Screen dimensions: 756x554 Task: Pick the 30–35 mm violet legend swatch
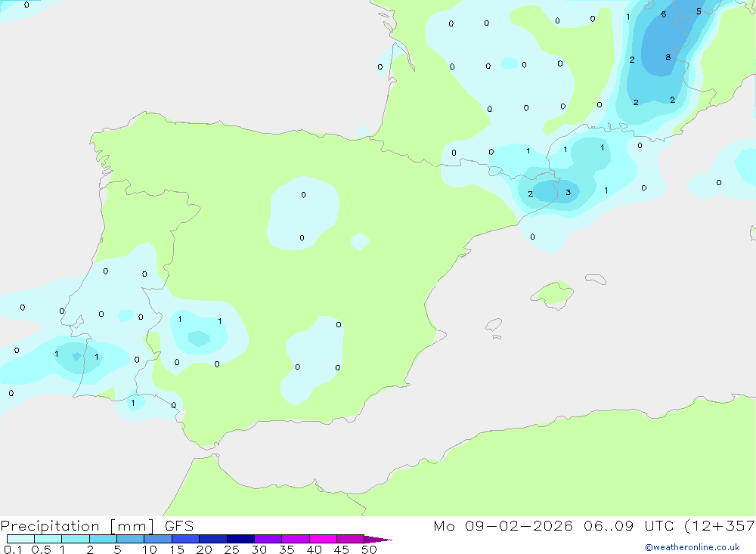click(x=268, y=539)
